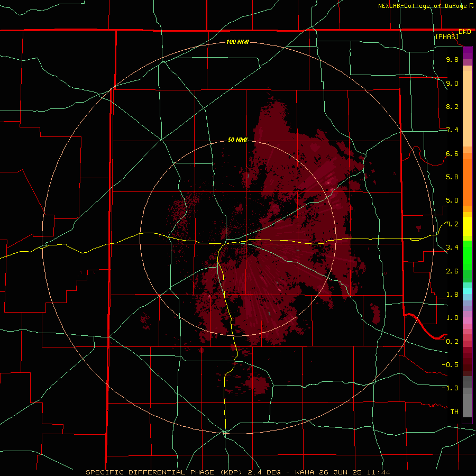Click the -1.3 scale value
Viewport: 476px width, 476px height.
click(450, 388)
